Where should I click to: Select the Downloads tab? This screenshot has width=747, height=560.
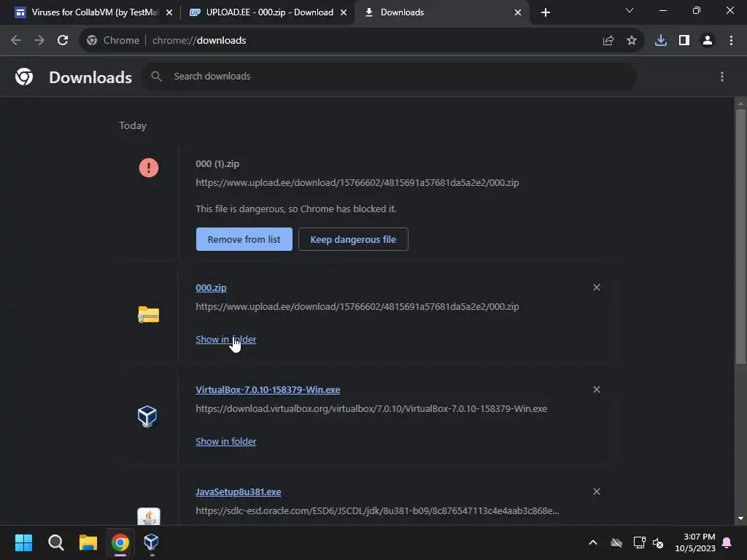point(441,12)
